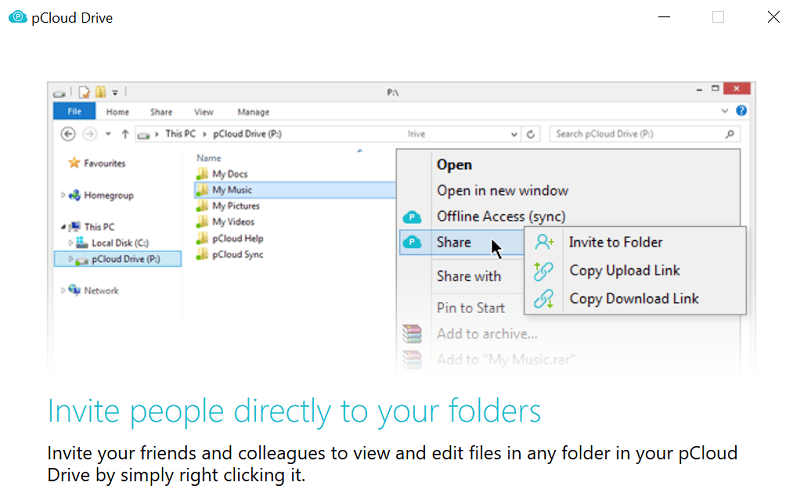Select pCloud Drive (P:) in navigation pane

point(125,259)
